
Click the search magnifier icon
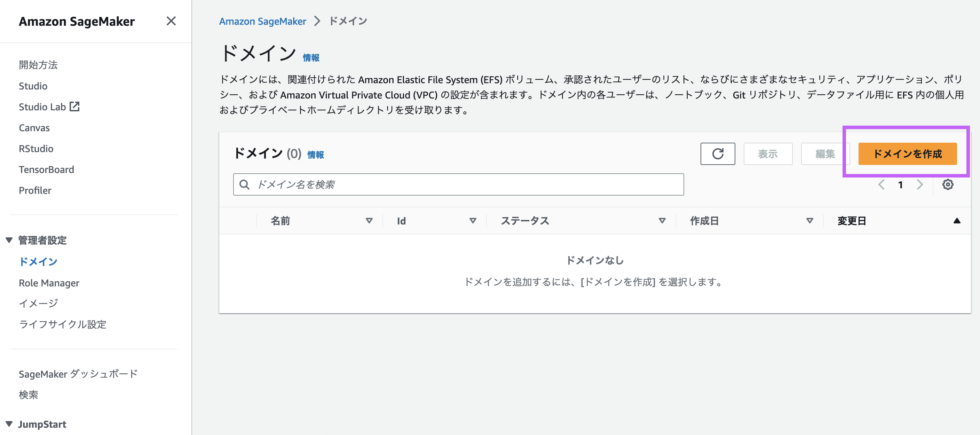tap(244, 184)
